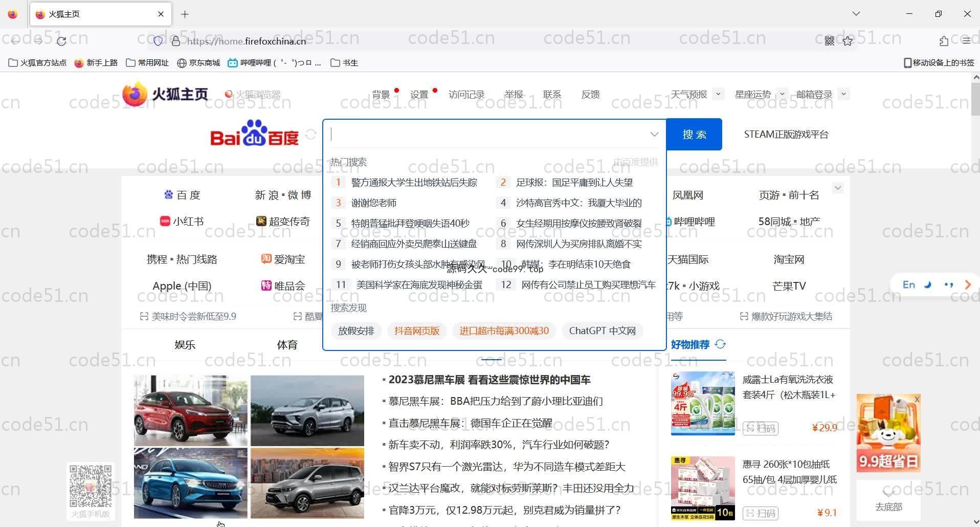Open the extensions puzzle icon
This screenshot has width=980, height=527.
coord(944,41)
